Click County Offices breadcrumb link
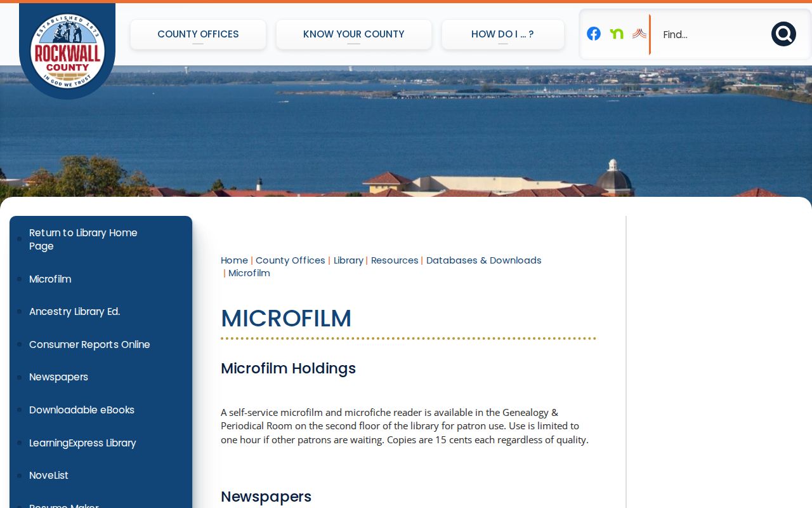Image resolution: width=812 pixels, height=508 pixels. click(x=290, y=260)
